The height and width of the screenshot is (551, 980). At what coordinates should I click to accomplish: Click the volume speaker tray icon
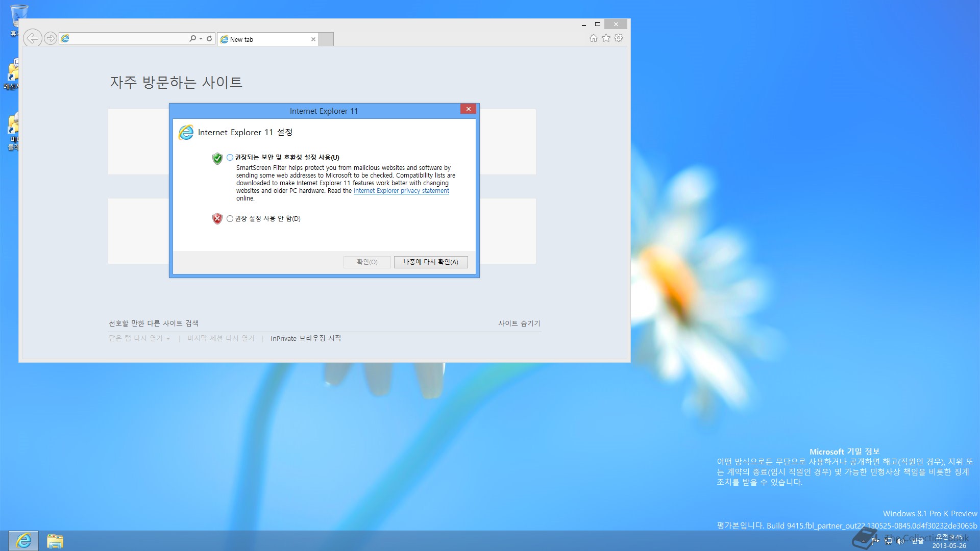(x=900, y=541)
